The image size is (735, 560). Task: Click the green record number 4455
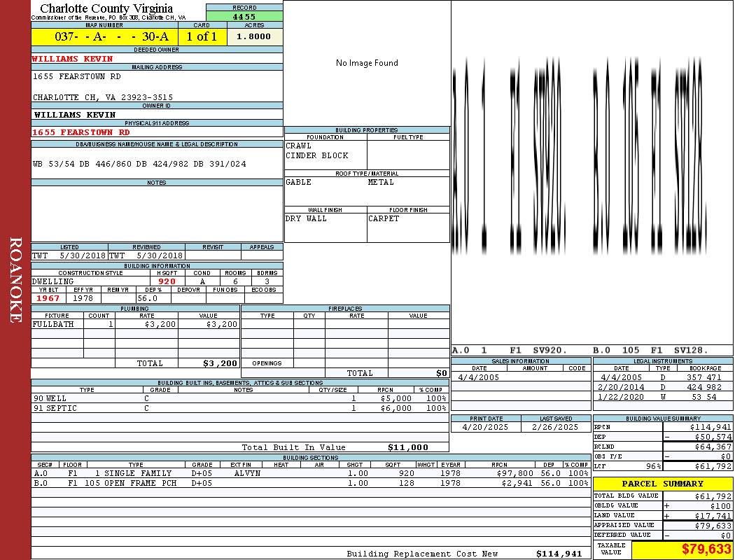[x=244, y=15]
